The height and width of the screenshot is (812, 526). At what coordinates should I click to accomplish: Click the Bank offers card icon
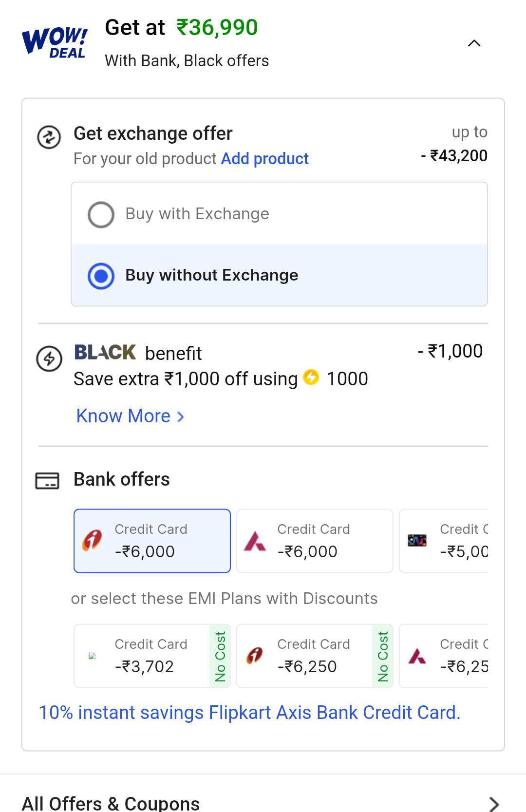tap(47, 480)
